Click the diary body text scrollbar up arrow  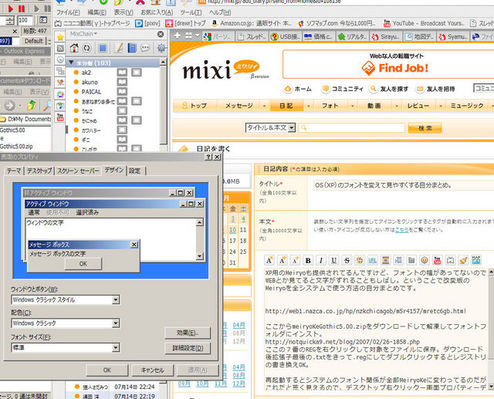point(491,272)
